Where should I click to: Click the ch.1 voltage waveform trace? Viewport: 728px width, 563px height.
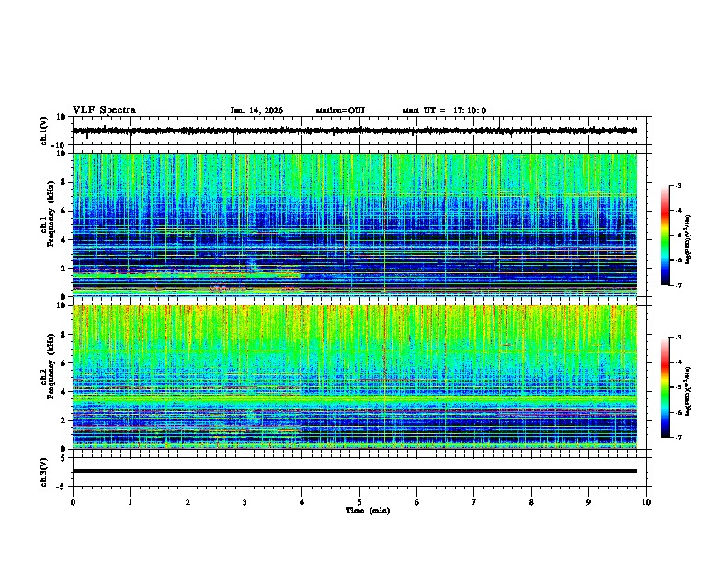pyautogui.click(x=355, y=131)
